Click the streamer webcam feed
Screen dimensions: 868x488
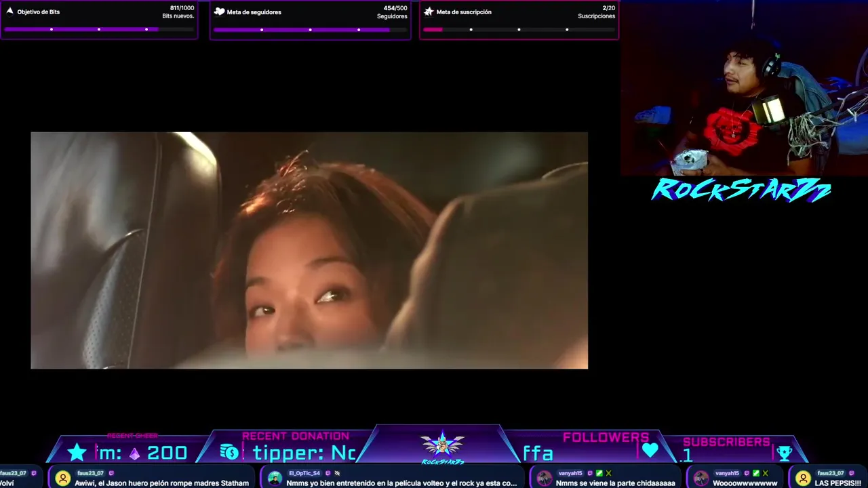744,88
